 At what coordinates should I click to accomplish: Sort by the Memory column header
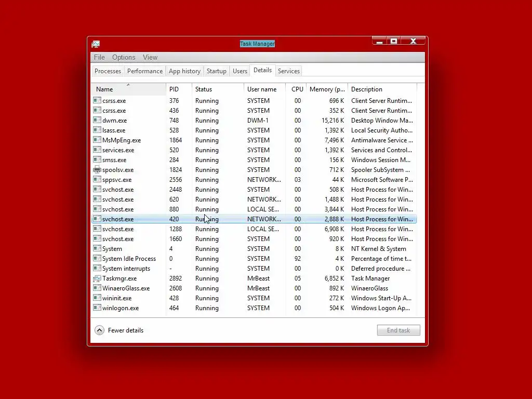click(x=327, y=89)
